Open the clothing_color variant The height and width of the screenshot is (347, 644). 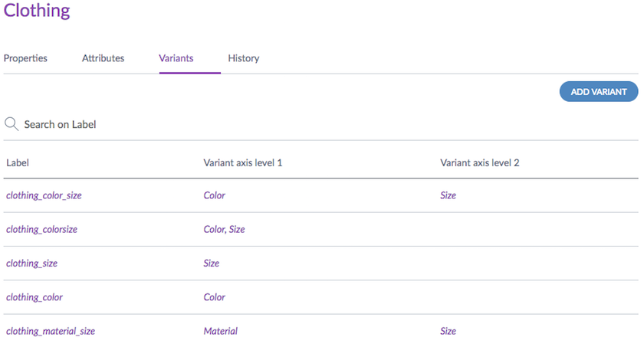coord(34,297)
